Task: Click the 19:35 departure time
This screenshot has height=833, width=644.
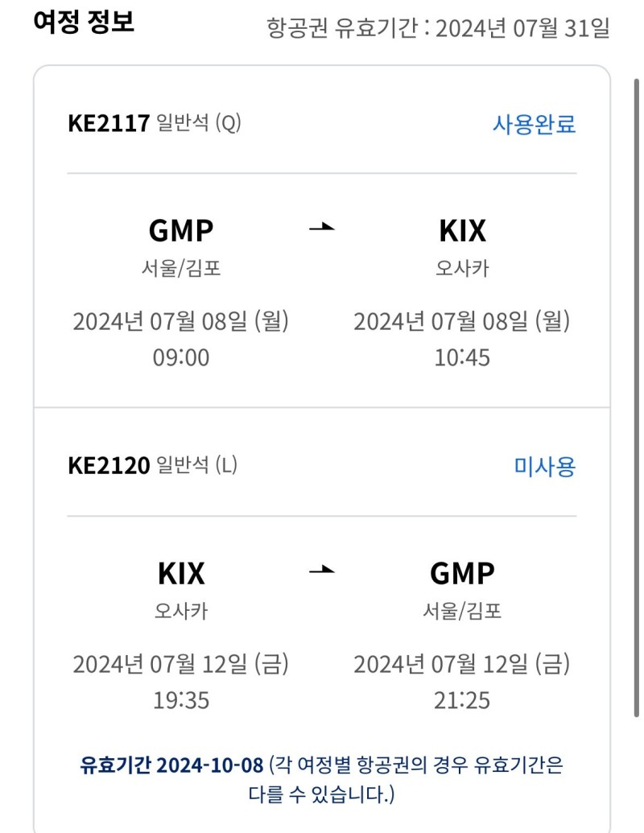Action: [181, 700]
